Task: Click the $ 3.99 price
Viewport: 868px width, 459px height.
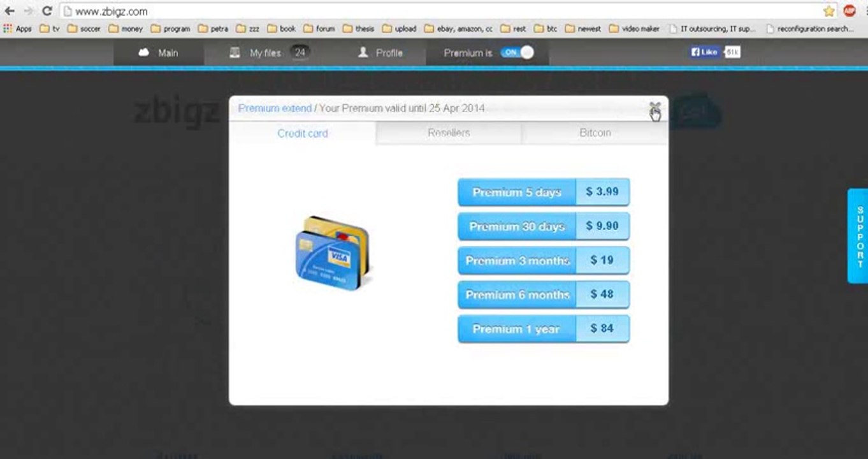Action: pyautogui.click(x=602, y=192)
